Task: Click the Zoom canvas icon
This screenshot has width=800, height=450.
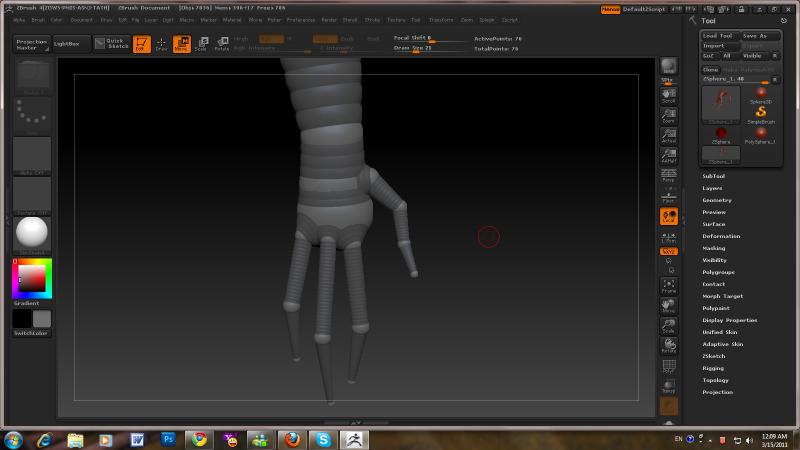Action: (668, 116)
